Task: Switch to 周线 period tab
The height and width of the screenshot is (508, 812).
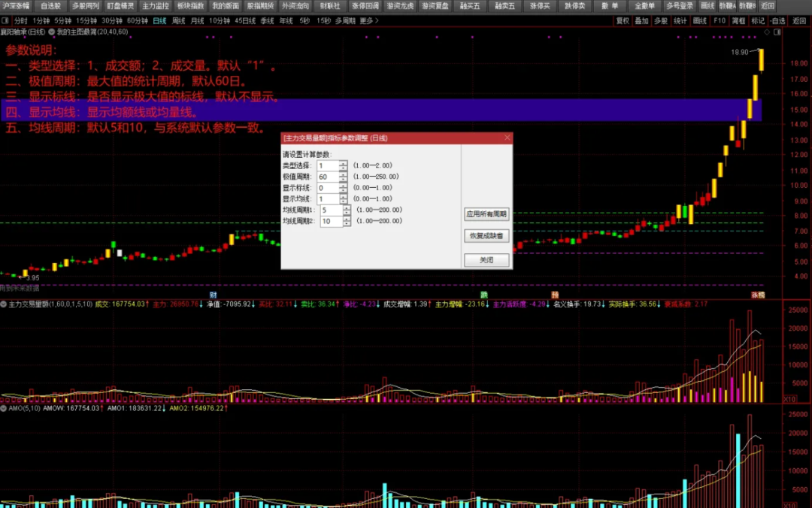Action: (179, 21)
